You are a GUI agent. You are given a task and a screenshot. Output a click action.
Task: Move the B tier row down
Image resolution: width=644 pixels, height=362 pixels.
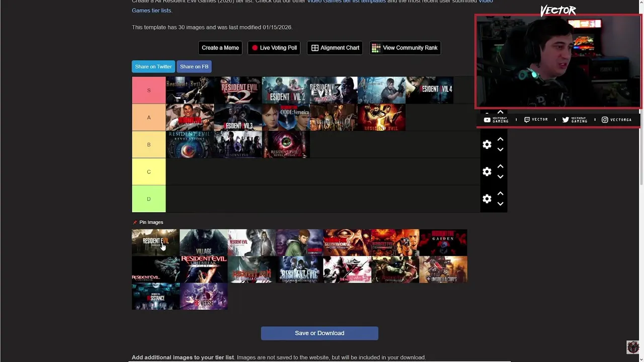[500, 149]
